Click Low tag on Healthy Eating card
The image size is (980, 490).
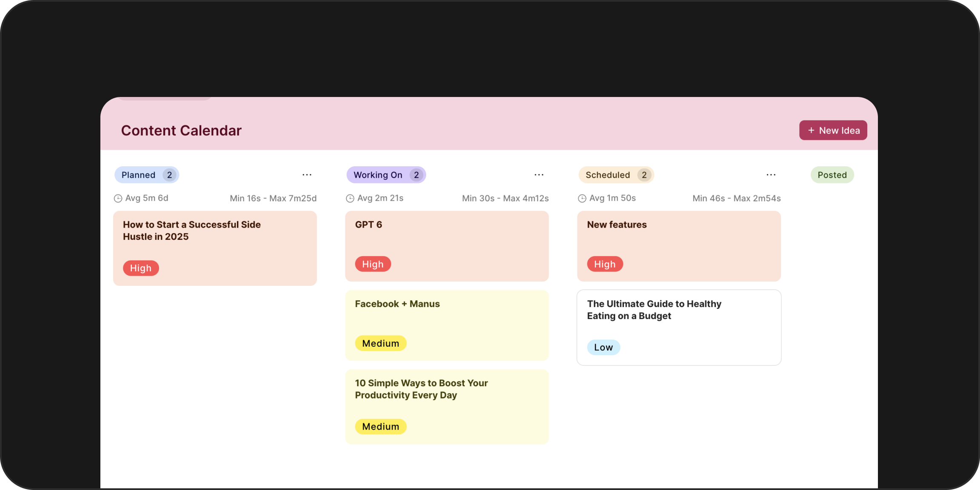pos(603,348)
